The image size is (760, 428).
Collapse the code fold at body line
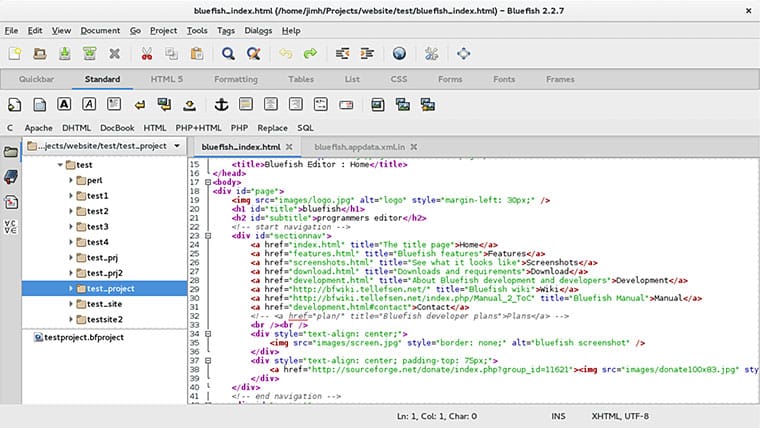coord(207,182)
